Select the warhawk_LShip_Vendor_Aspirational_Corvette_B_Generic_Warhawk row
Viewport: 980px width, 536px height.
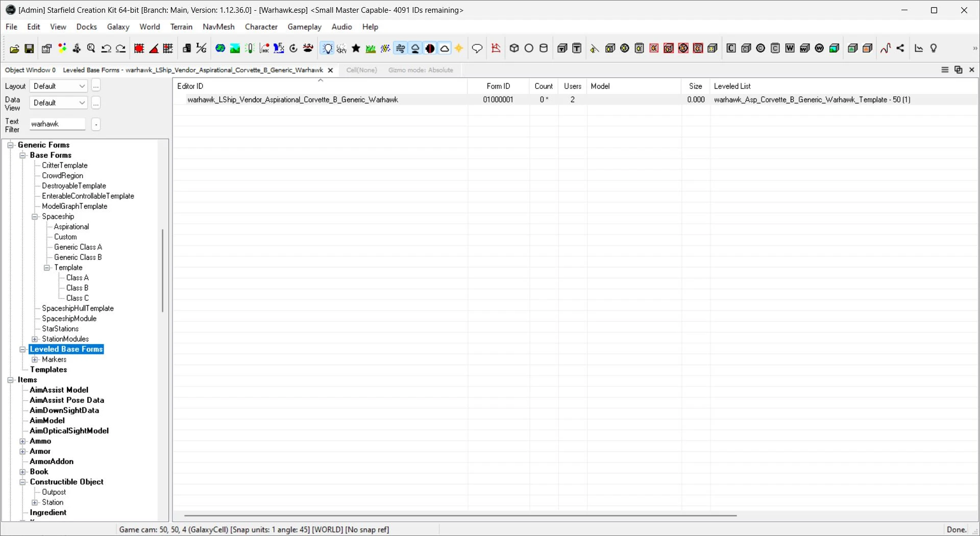coord(576,100)
